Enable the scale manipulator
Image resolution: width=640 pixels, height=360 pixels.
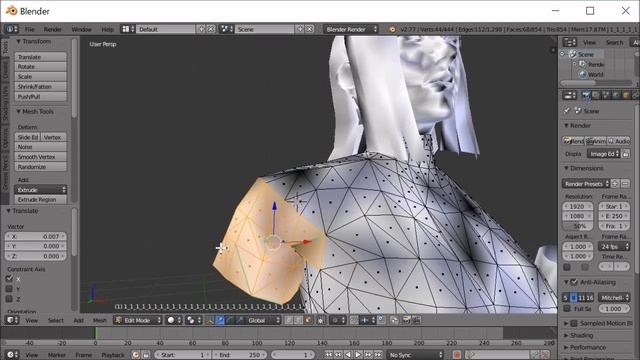click(240, 320)
